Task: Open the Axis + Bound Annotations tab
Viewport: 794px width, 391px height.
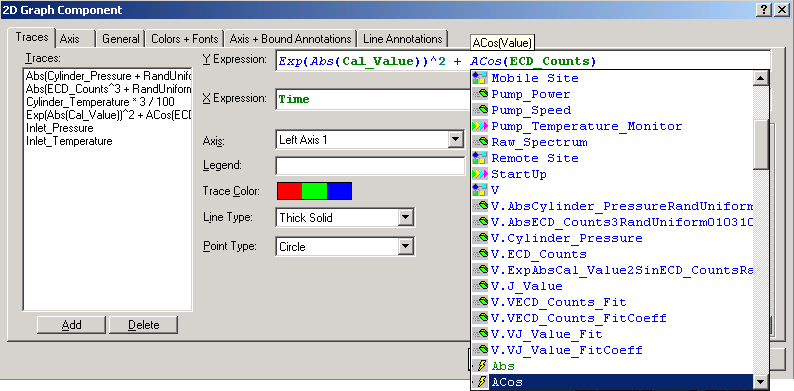Action: (x=291, y=39)
